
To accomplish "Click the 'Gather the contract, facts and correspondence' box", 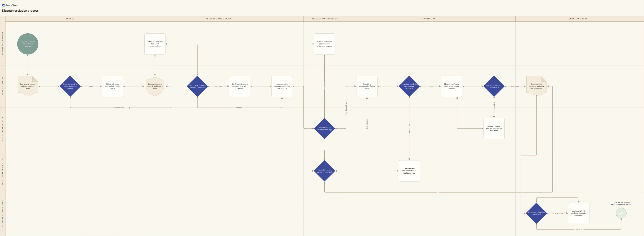I will [x=155, y=44].
